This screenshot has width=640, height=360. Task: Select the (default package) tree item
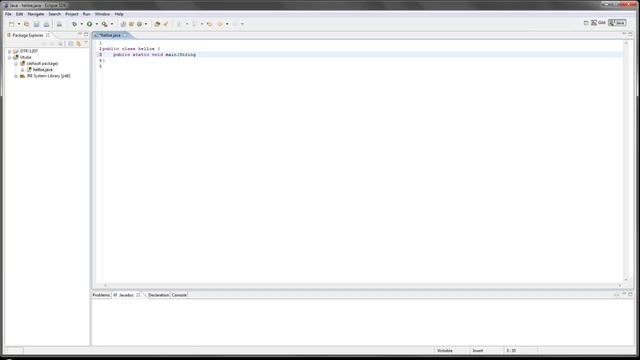point(42,64)
